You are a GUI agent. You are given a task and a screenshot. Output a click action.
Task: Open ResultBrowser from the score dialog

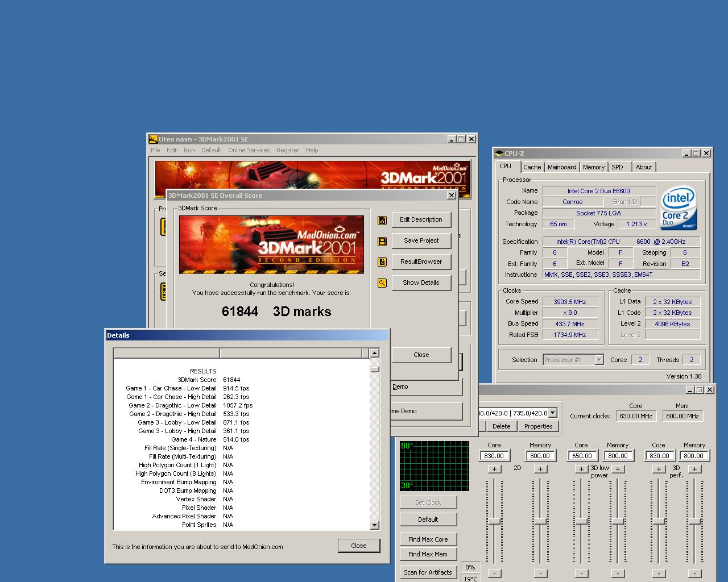(x=421, y=262)
